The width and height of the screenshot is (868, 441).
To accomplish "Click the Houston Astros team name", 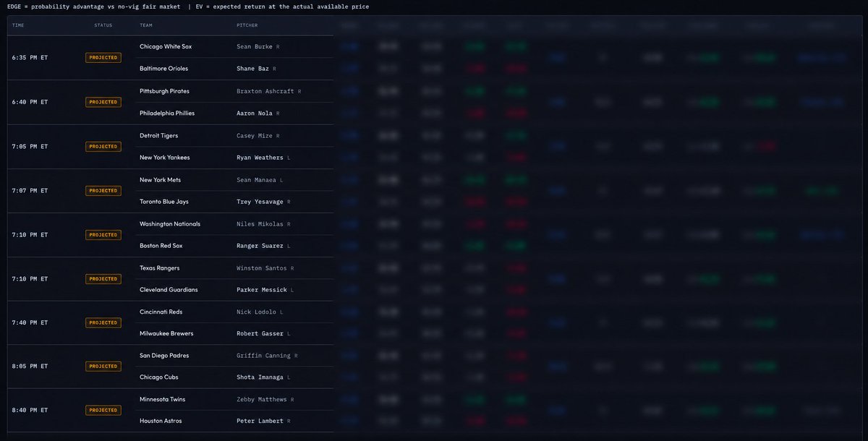I will tap(161, 421).
